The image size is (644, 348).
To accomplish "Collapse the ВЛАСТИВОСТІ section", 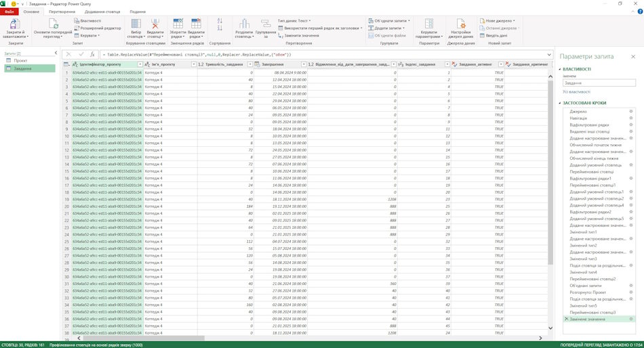I will tap(560, 69).
